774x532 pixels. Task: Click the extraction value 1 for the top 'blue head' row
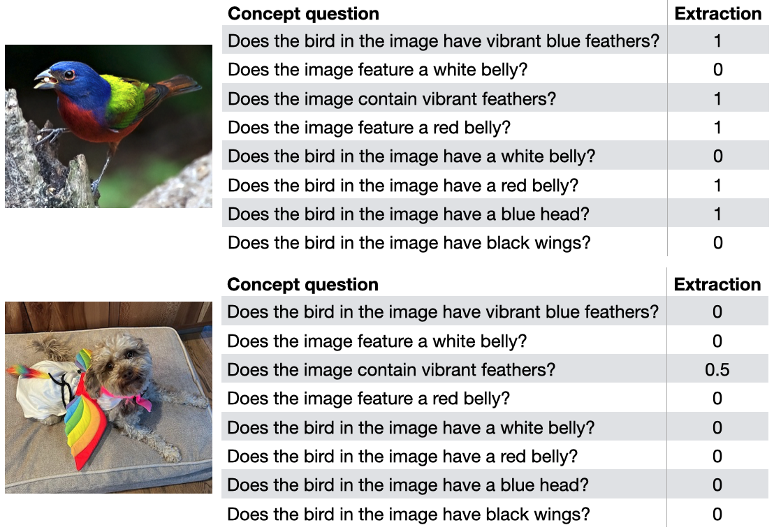(717, 214)
